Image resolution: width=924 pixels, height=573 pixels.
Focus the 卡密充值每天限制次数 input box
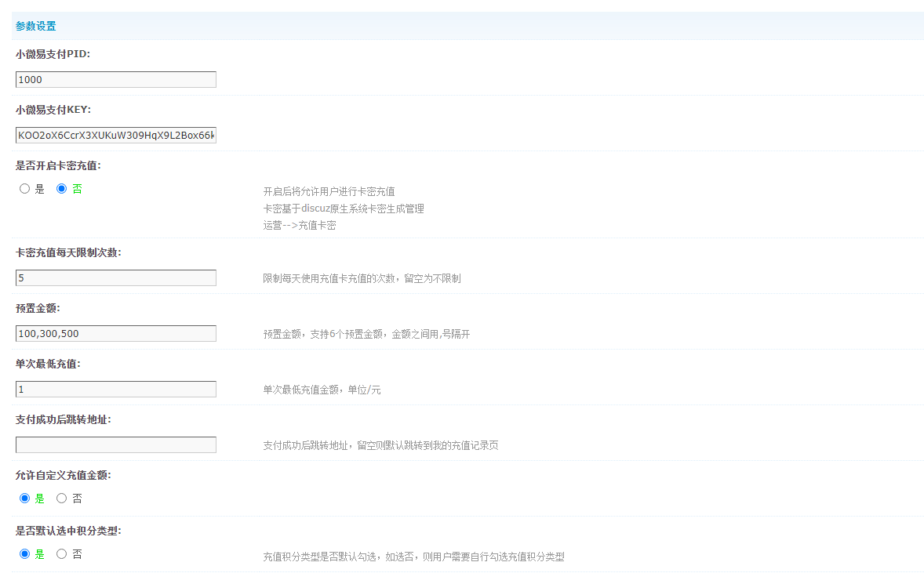click(115, 278)
